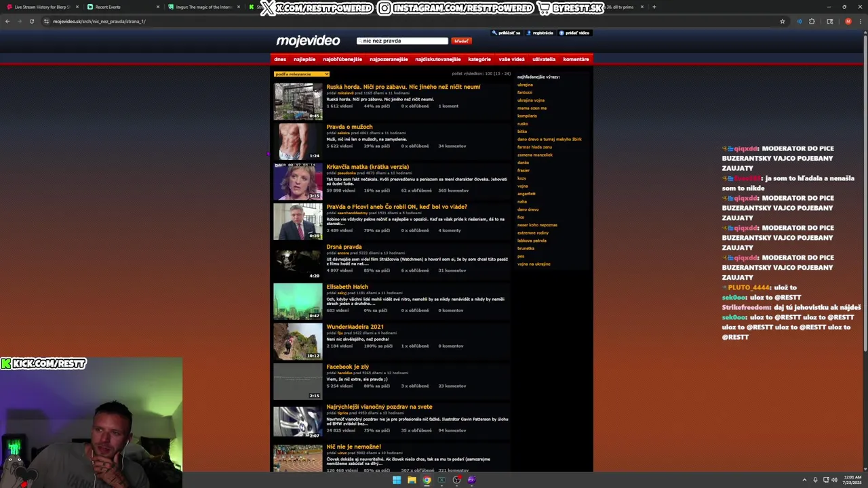Open 'Najrýchlejší vianočný pozdrav na svete' title
868x488 pixels.
pyautogui.click(x=379, y=407)
